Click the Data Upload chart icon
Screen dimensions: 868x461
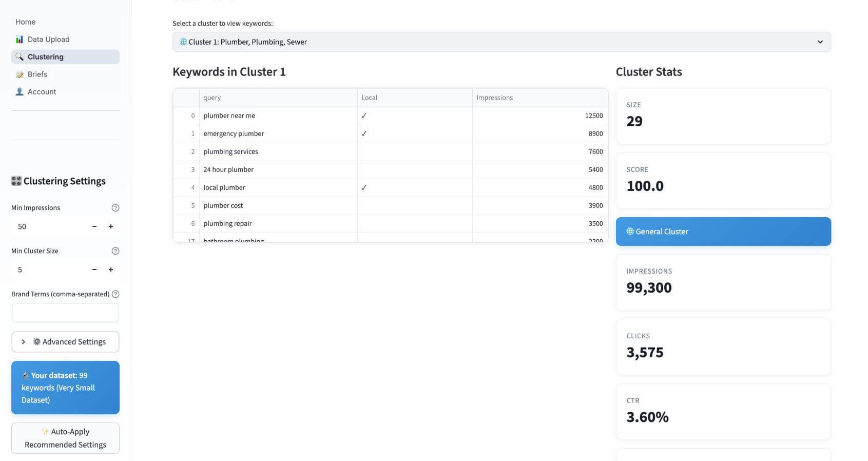(20, 40)
